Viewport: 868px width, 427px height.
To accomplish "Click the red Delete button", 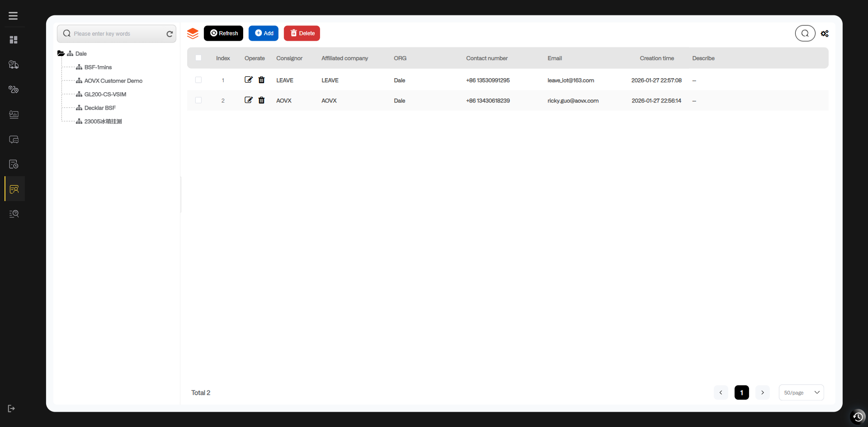I will tap(302, 33).
